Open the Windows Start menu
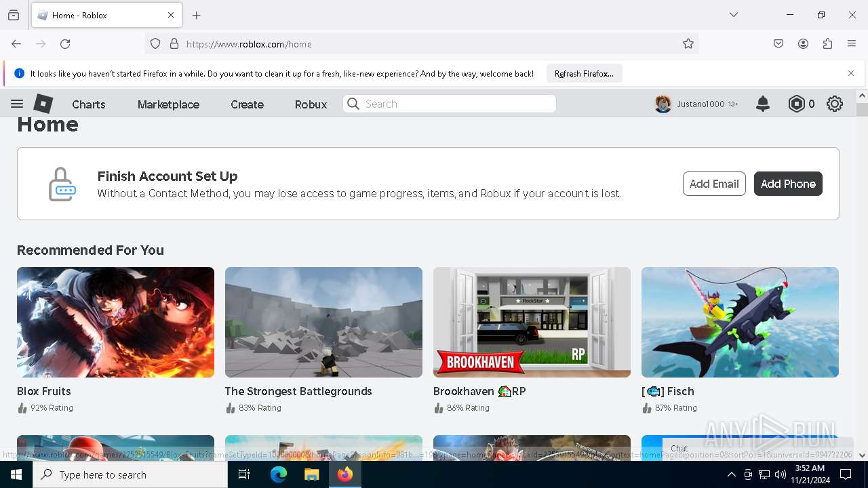The image size is (868, 488). click(x=16, y=474)
